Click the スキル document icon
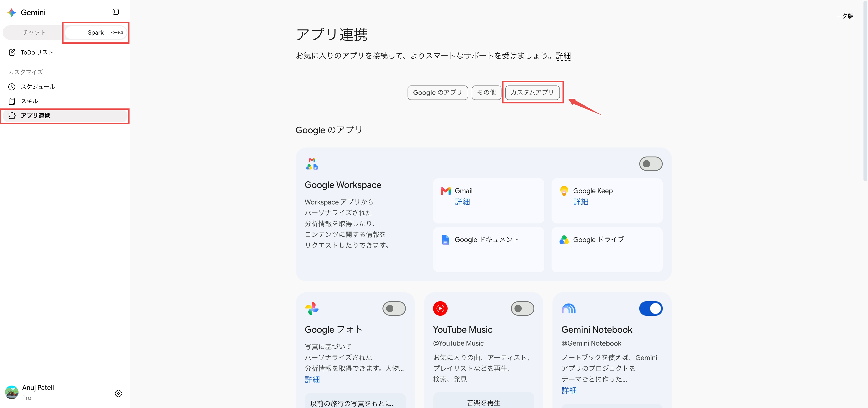The height and width of the screenshot is (408, 868). [x=12, y=101]
